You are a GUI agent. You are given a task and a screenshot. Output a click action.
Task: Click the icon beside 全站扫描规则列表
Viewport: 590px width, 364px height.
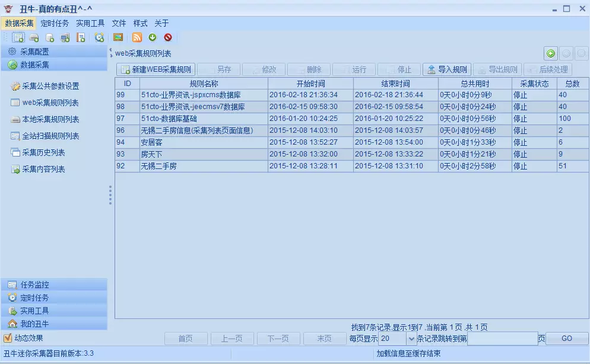15,136
